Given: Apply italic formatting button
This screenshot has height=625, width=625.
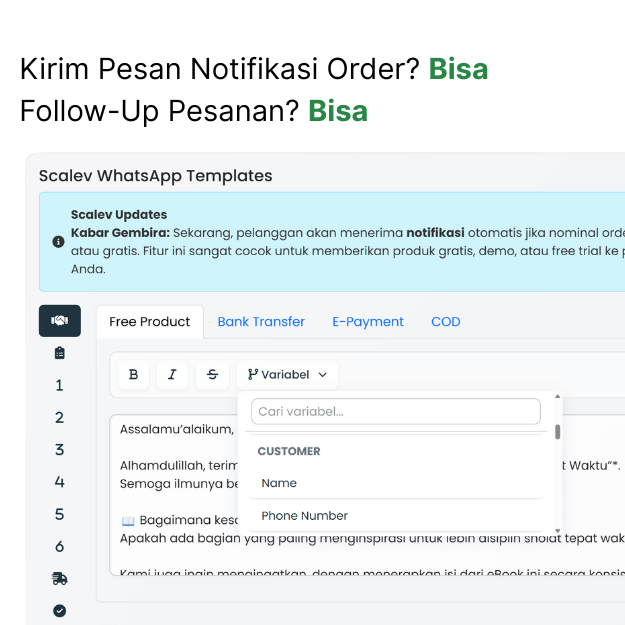Looking at the screenshot, I should 172,375.
